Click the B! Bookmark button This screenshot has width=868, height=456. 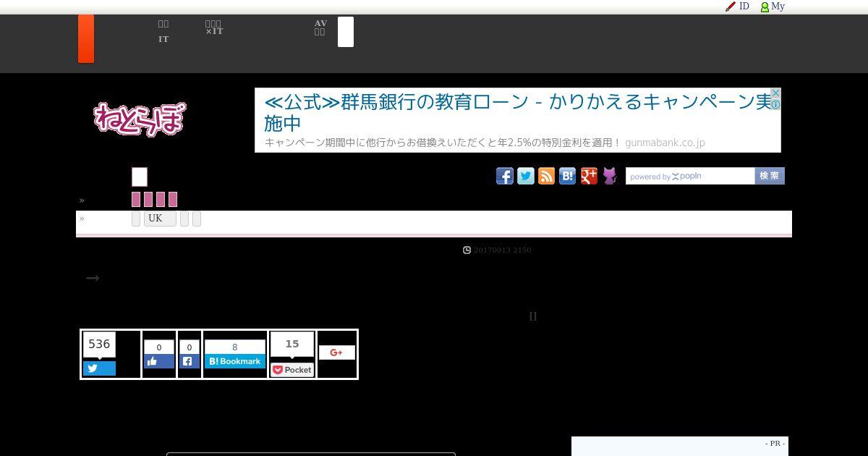235,361
